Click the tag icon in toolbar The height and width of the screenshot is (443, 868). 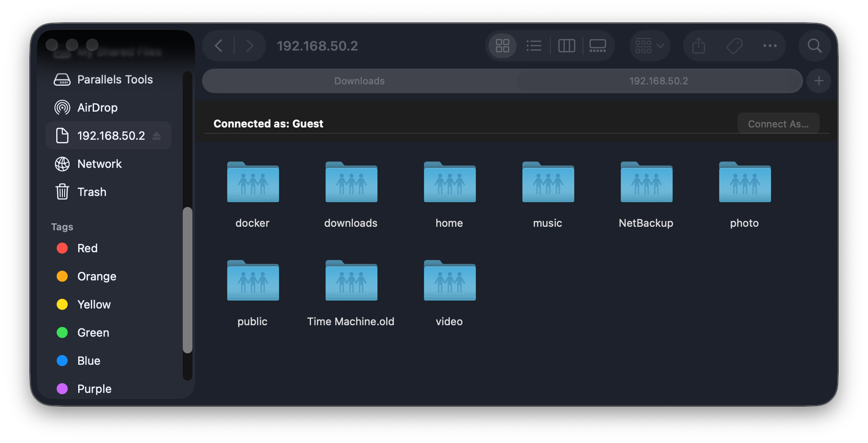[734, 46]
